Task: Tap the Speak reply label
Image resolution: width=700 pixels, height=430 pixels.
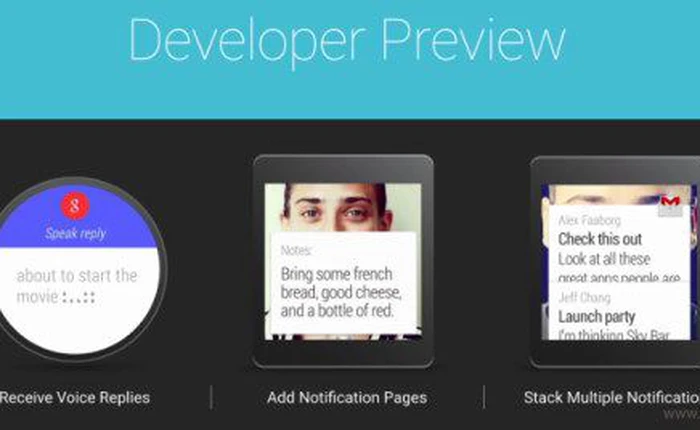Action: 75,233
